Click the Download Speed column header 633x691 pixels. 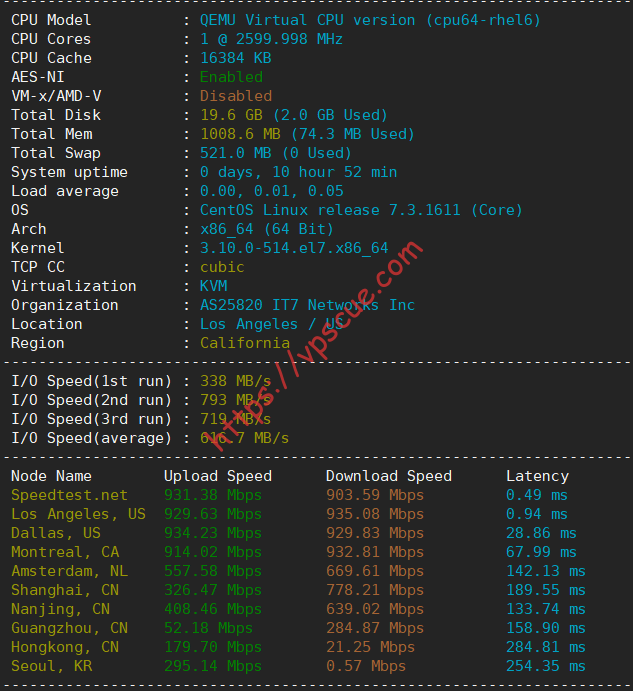[x=389, y=476]
